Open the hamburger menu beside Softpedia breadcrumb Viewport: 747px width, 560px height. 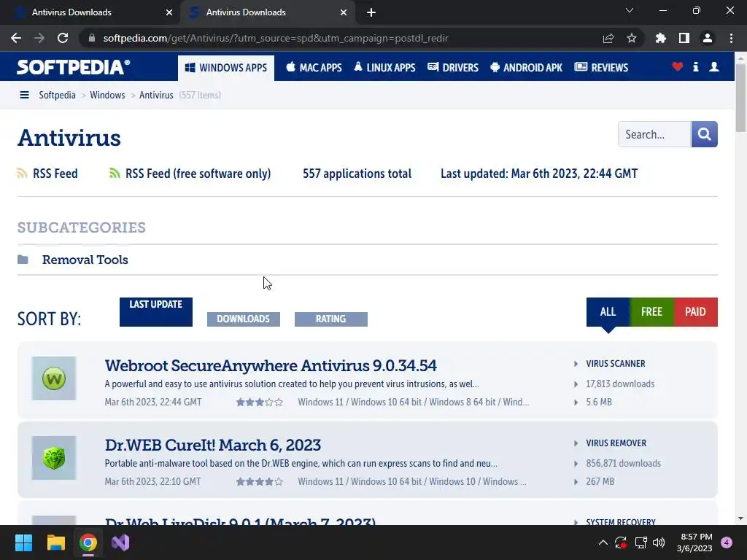click(24, 95)
